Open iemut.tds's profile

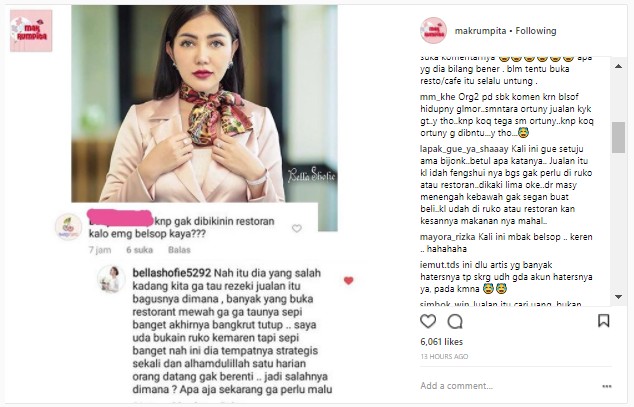pos(437,265)
